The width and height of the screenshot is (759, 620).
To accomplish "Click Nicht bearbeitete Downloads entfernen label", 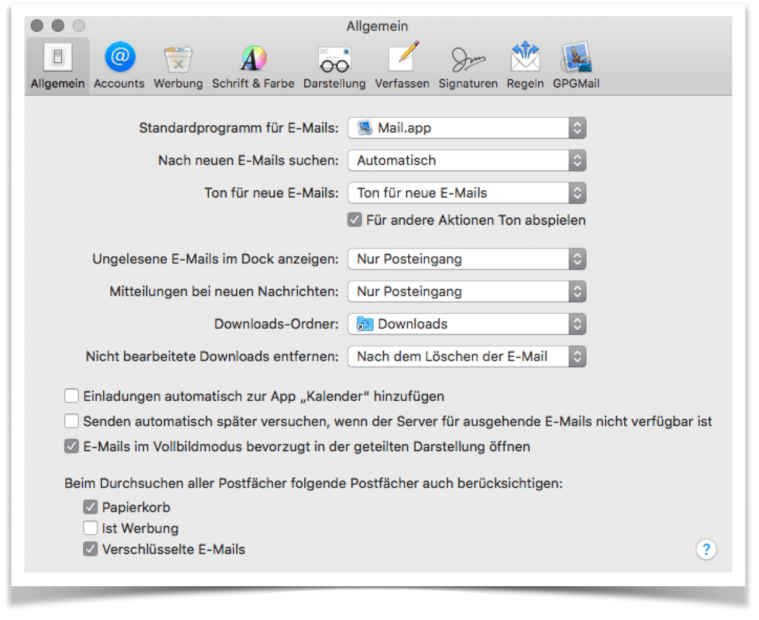I will click(x=212, y=357).
